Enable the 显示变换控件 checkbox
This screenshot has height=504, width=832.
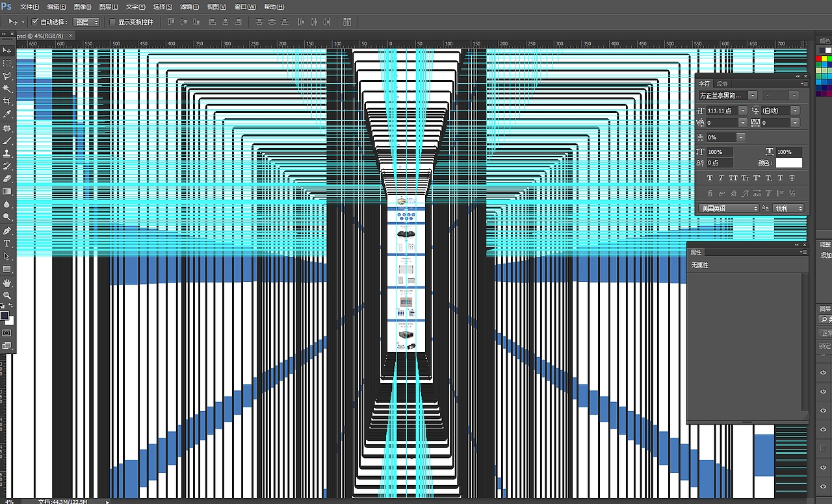[x=112, y=22]
